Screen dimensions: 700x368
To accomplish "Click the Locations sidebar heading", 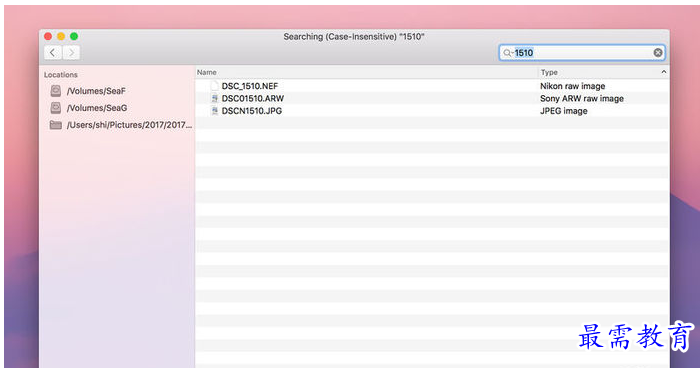I will 61,75.
